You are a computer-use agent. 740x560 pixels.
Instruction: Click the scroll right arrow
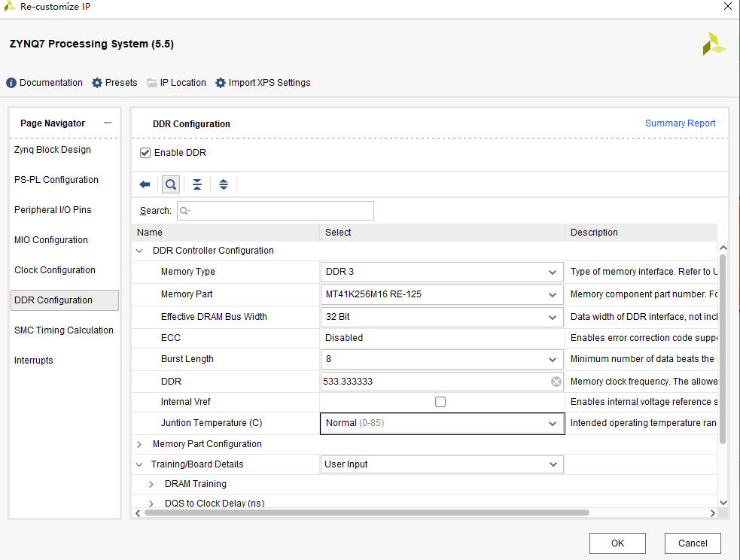click(713, 513)
